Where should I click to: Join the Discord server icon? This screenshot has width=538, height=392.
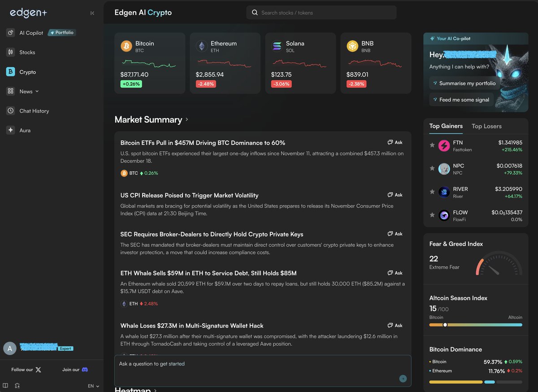click(x=85, y=370)
